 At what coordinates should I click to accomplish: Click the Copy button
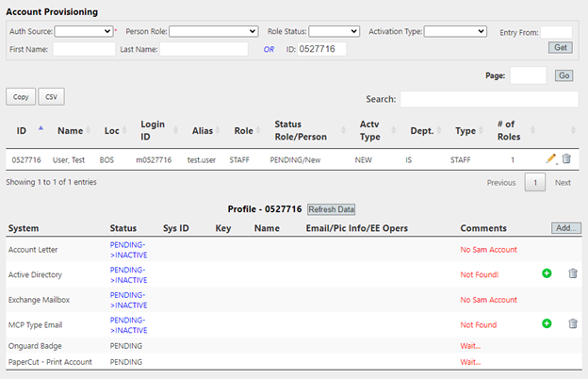21,96
